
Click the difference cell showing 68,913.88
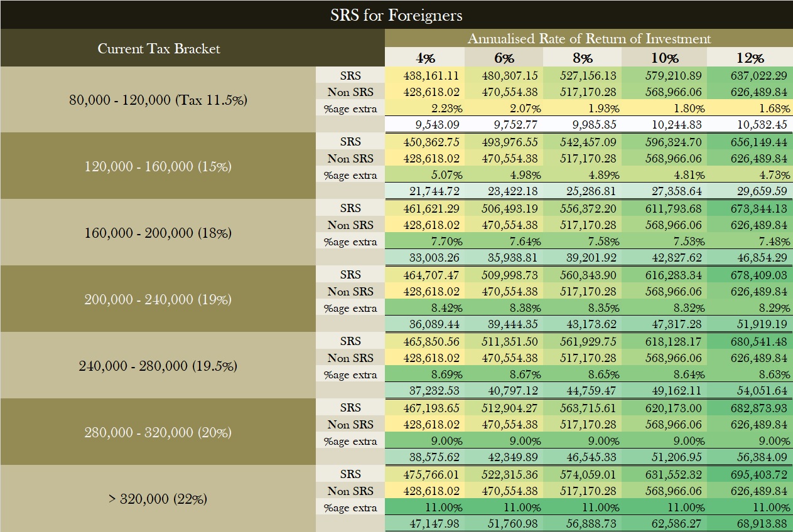click(750, 524)
